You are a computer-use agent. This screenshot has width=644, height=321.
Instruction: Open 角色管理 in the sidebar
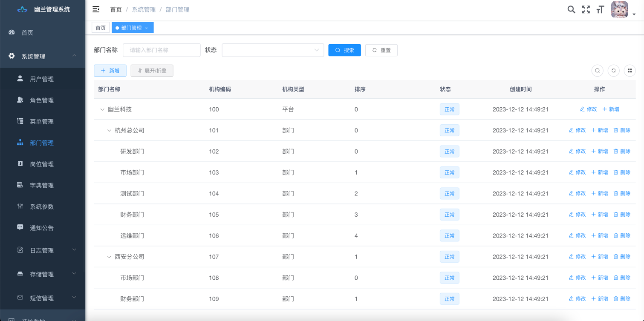[43, 100]
